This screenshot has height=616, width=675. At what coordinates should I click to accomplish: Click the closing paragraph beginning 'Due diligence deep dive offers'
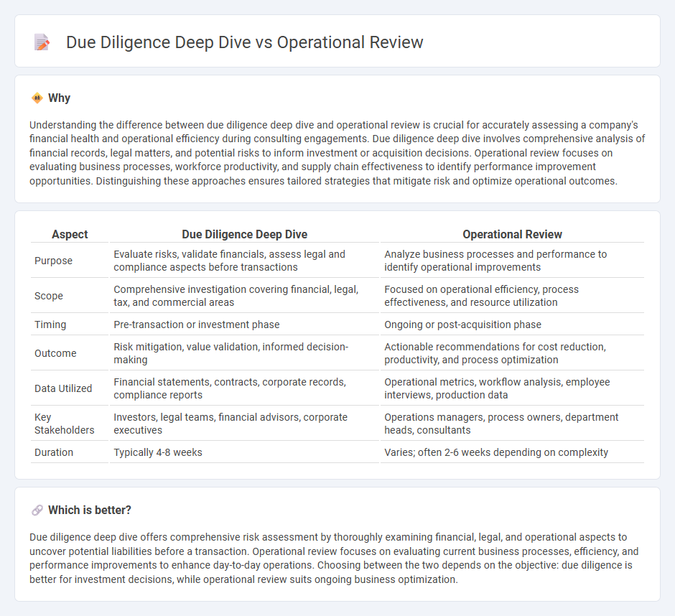click(334, 559)
